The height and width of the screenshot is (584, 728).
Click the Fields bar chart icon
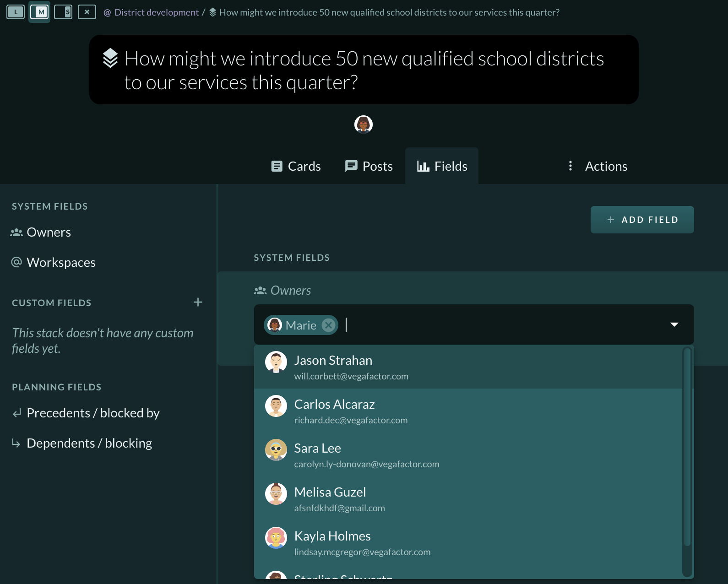pos(423,166)
